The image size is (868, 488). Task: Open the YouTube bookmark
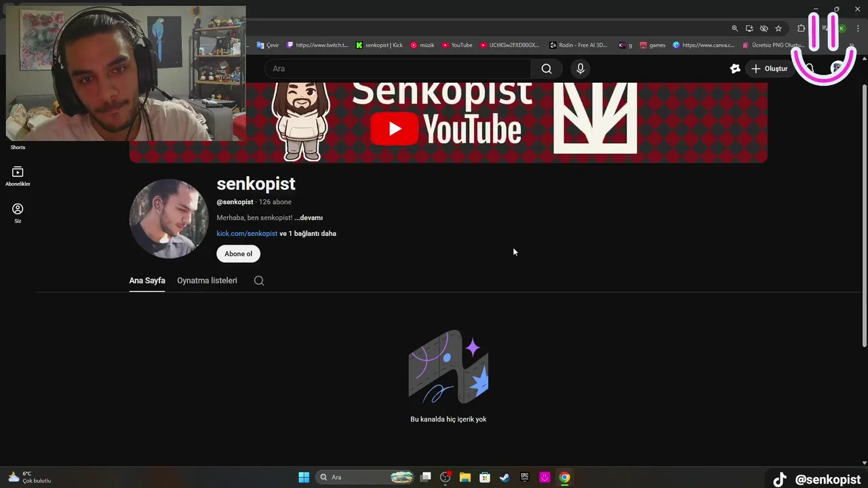click(x=457, y=45)
